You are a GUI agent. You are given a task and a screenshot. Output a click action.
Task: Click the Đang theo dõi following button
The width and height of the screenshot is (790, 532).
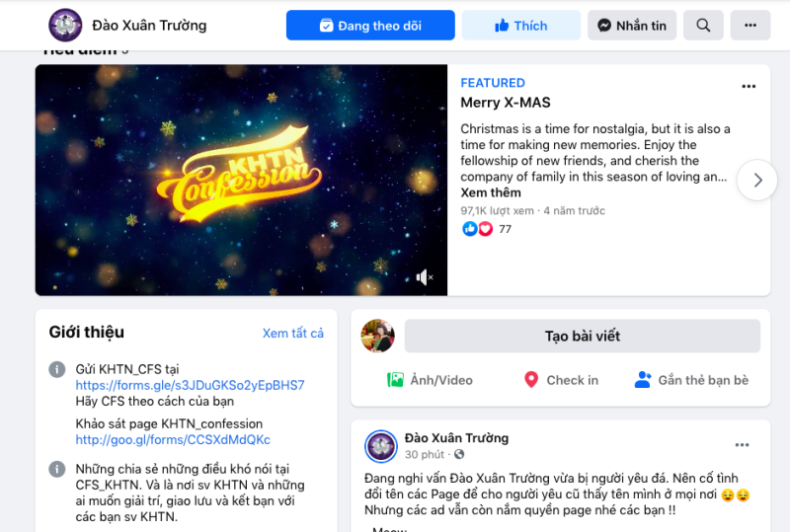(370, 26)
